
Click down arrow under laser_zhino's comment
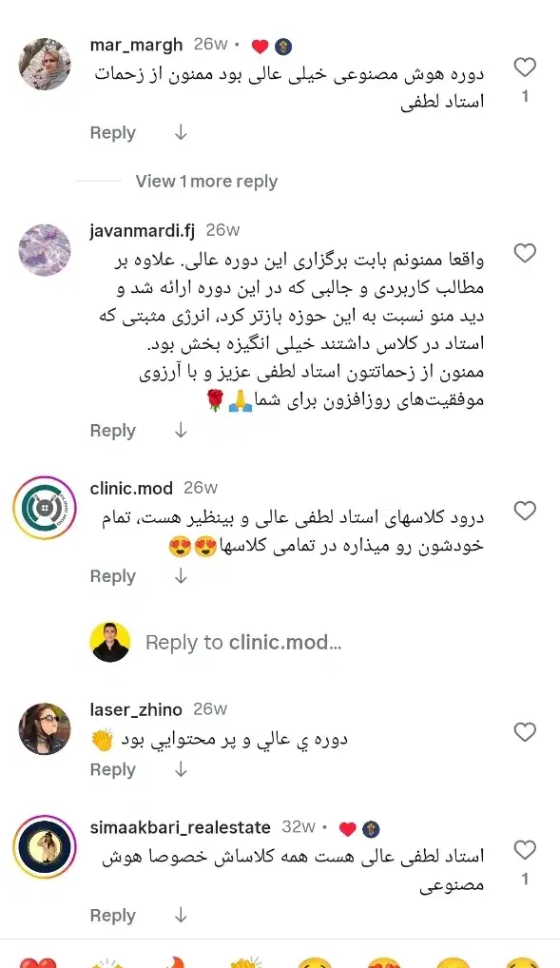(x=181, y=770)
